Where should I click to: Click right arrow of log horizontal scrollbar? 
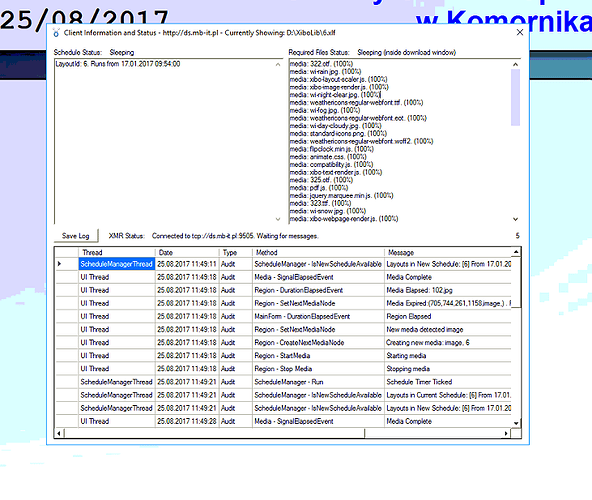coord(506,433)
